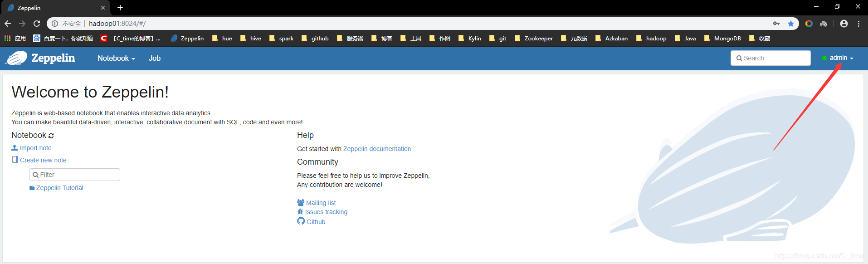The width and height of the screenshot is (868, 264).
Task: Open the 博客 bookmark folder
Action: pyautogui.click(x=382, y=39)
